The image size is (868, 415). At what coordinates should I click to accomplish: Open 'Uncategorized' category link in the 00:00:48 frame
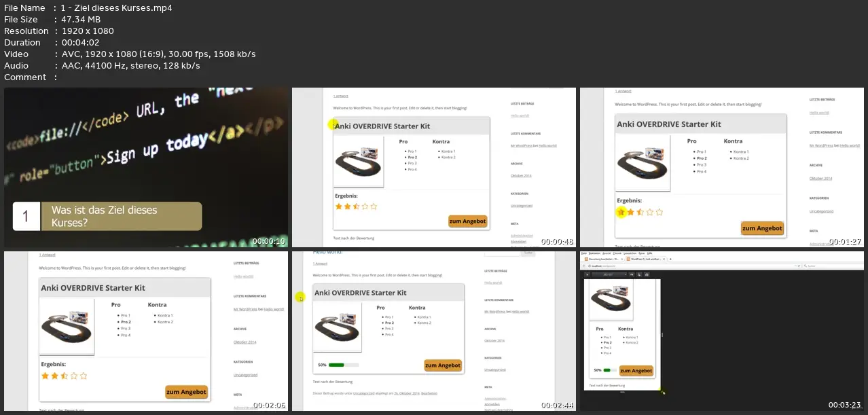(522, 205)
